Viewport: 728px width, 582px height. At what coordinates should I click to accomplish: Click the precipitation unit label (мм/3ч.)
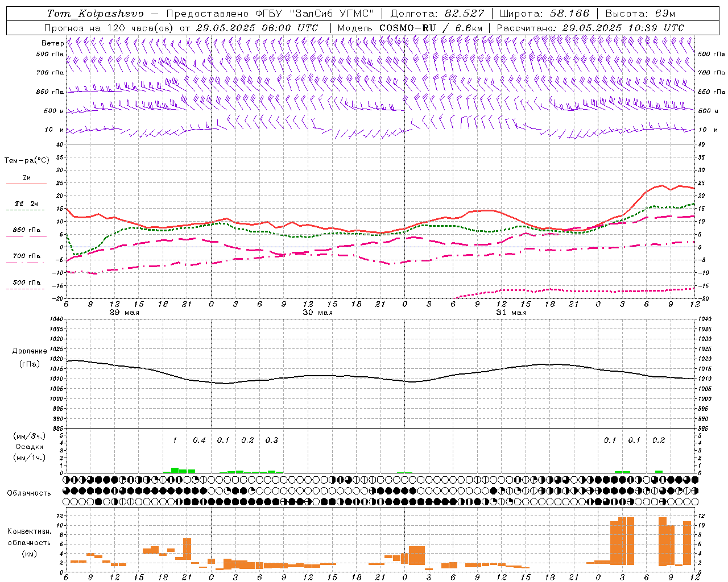[x=30, y=436]
